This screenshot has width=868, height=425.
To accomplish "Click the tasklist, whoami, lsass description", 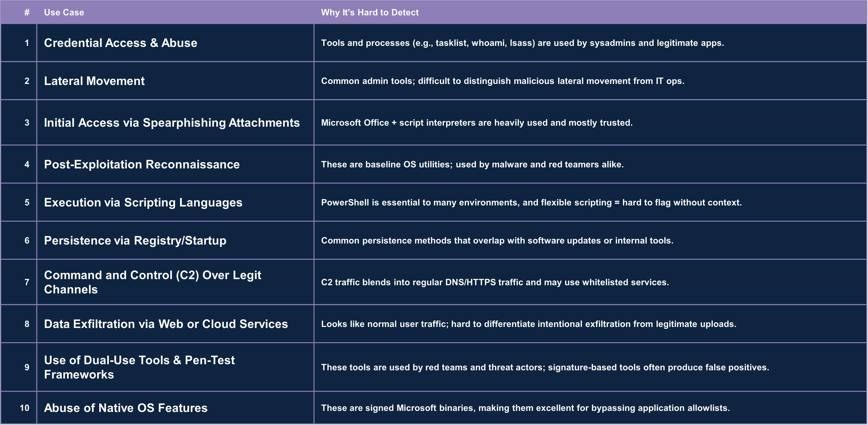I will (522, 43).
